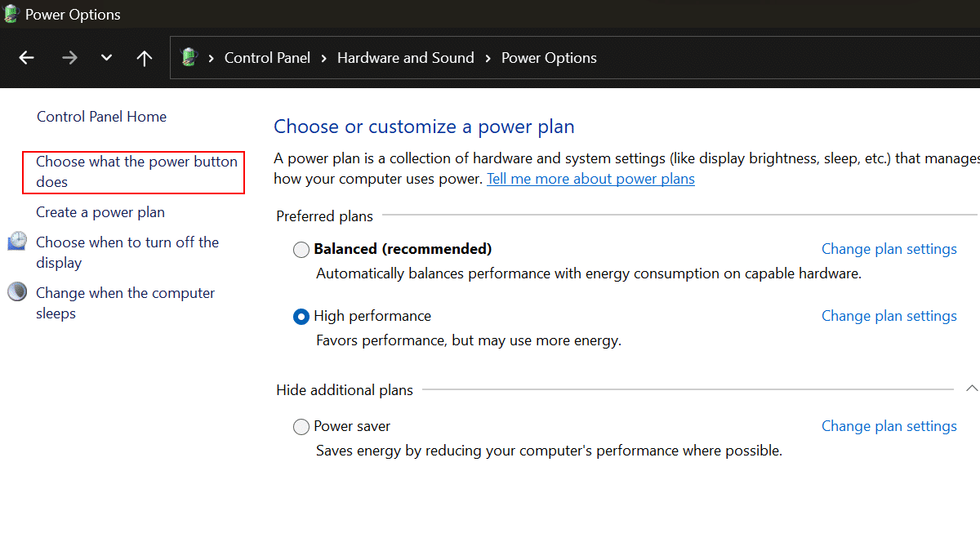This screenshot has width=980, height=551.
Task: Open the recent locations dropdown chevron
Action: 106,58
